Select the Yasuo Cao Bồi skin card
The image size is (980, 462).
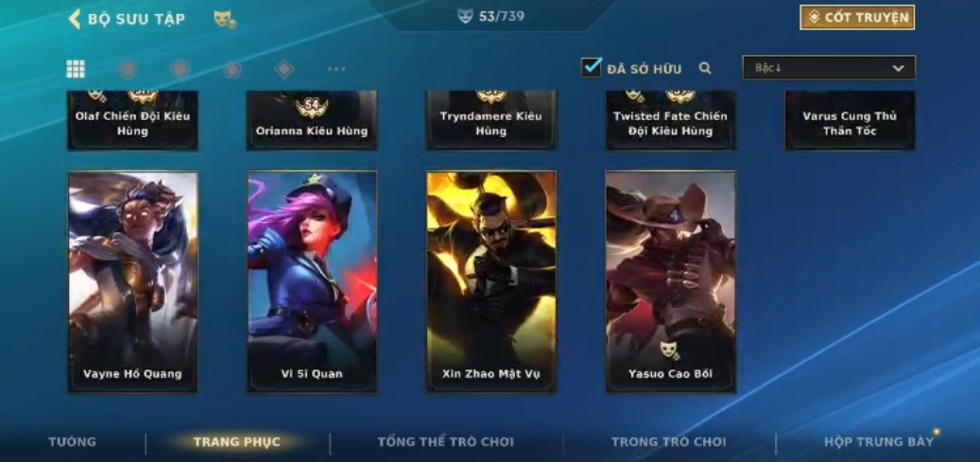[x=671, y=282]
